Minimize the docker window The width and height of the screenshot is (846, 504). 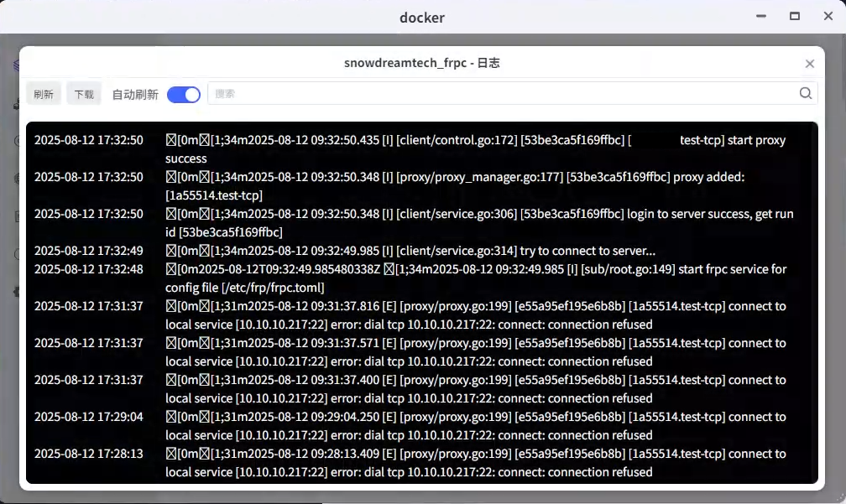point(760,16)
